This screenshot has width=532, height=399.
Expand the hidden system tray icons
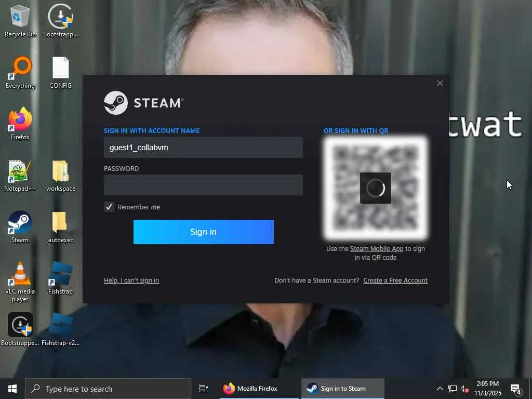tap(440, 389)
